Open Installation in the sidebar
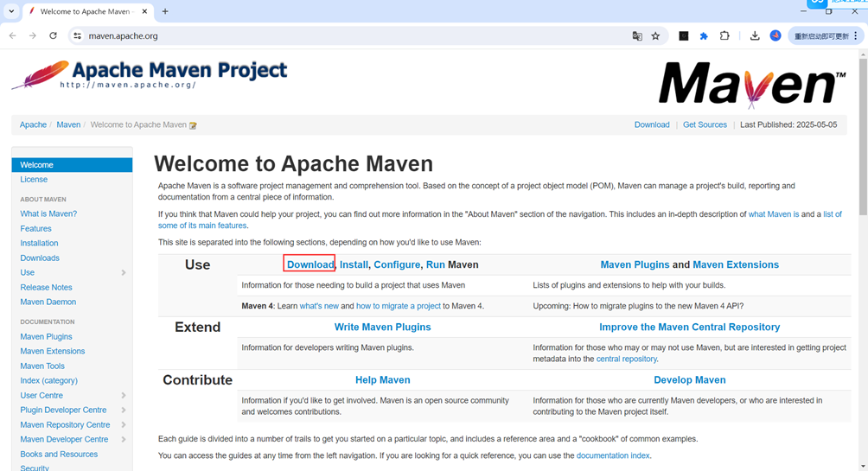 click(39, 243)
